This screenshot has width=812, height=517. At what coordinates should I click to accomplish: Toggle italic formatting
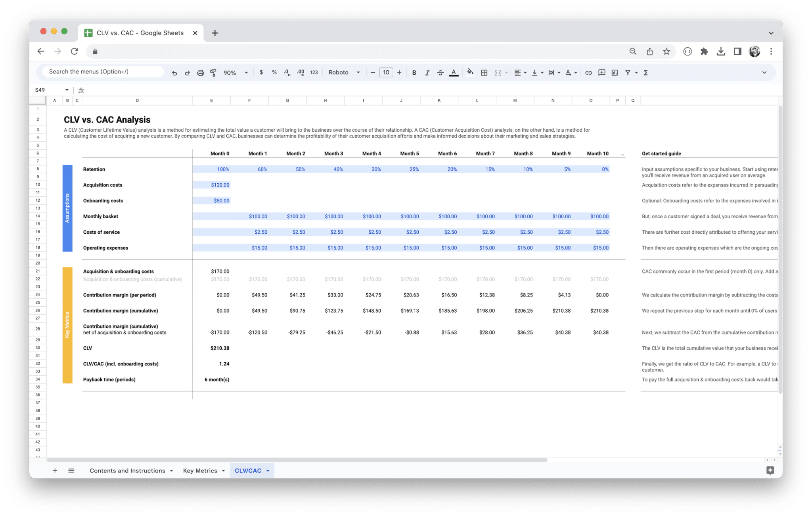(427, 72)
